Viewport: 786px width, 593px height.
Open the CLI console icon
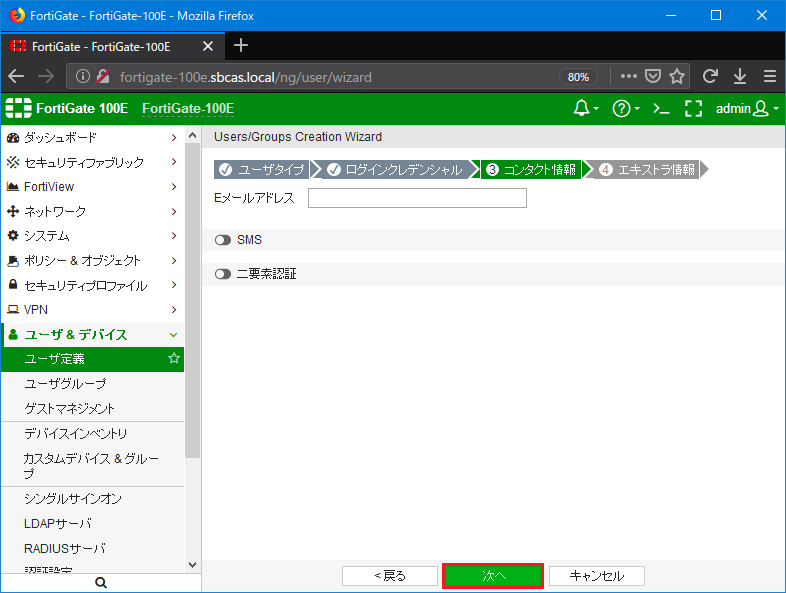661,108
